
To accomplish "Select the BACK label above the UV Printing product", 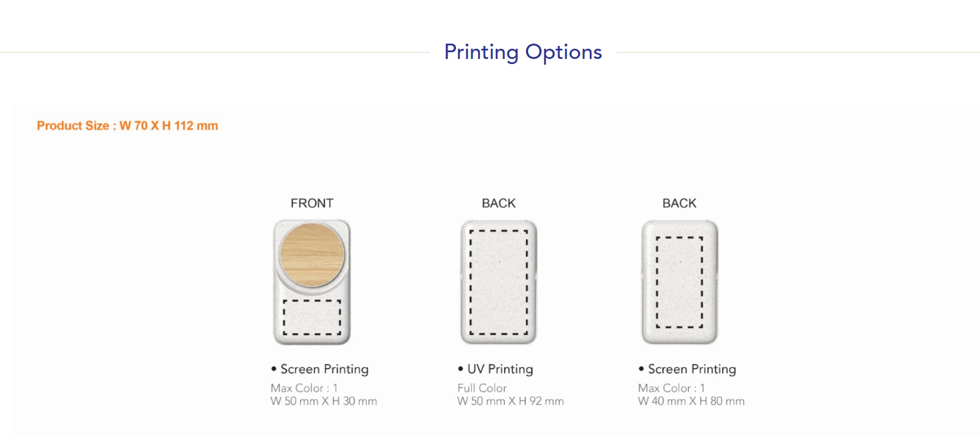I will point(498,203).
